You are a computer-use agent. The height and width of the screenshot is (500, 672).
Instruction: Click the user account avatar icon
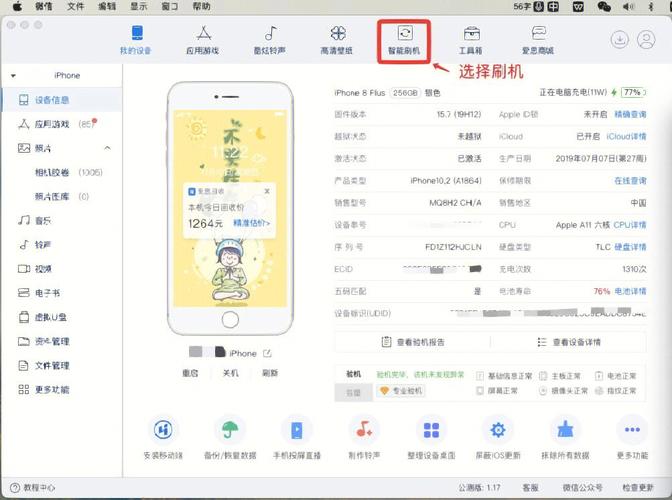click(x=646, y=39)
